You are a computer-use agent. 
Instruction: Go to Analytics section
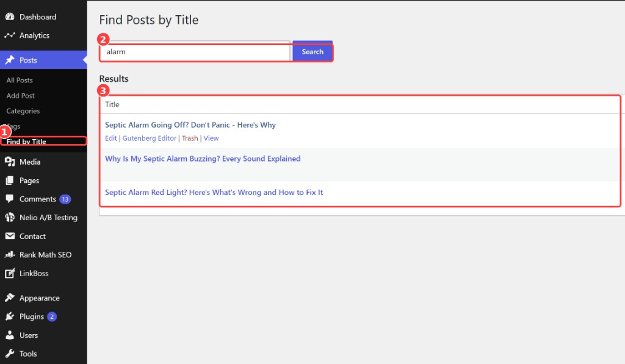34,35
